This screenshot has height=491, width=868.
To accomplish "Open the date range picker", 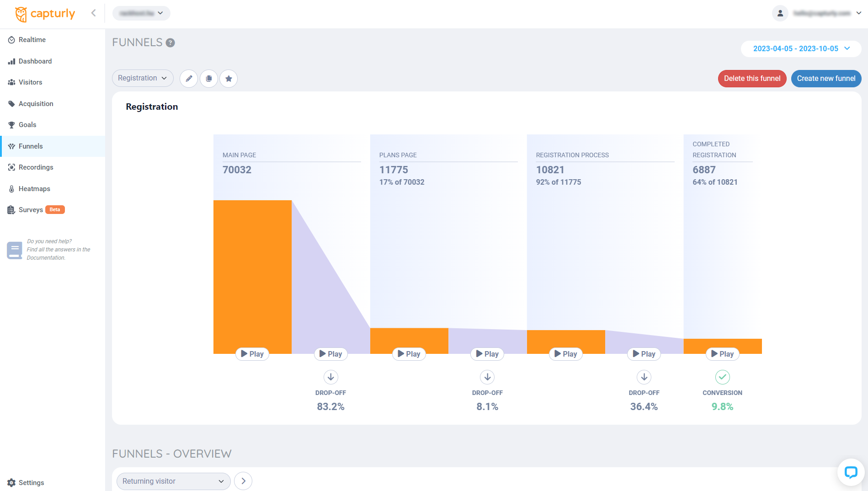I will (x=800, y=48).
